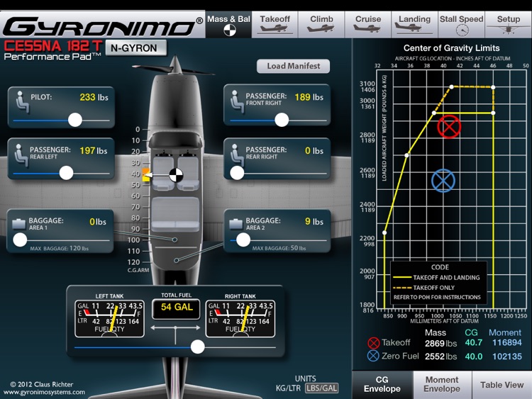532x399 pixels.
Task: Switch to the Takeoff tab
Action: point(275,24)
